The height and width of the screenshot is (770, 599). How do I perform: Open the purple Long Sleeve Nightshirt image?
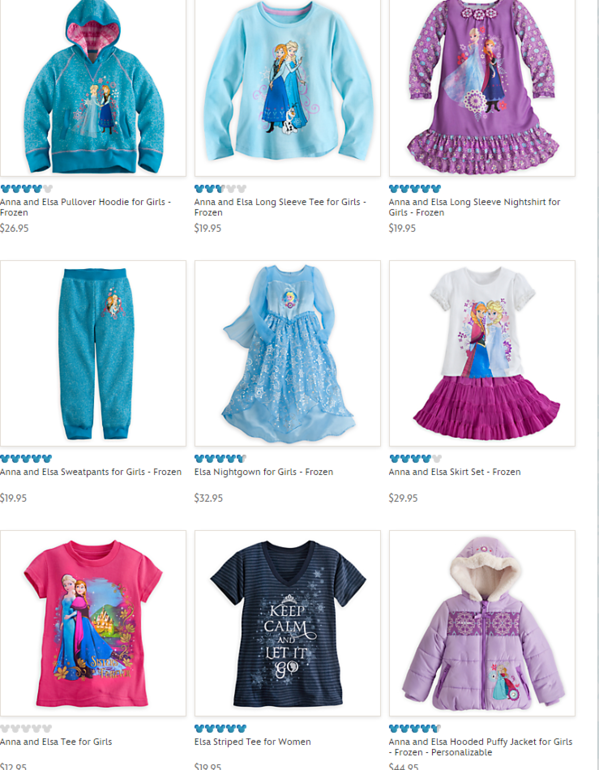482,87
